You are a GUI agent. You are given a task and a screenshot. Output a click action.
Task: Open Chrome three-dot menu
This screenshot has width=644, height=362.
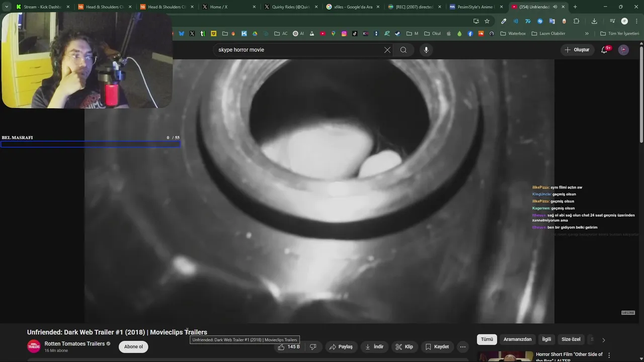click(636, 21)
